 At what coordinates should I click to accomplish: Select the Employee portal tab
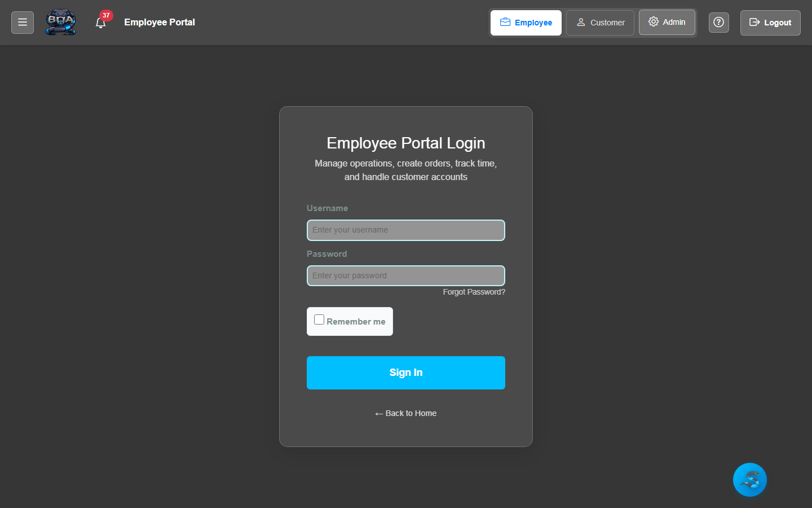[526, 22]
